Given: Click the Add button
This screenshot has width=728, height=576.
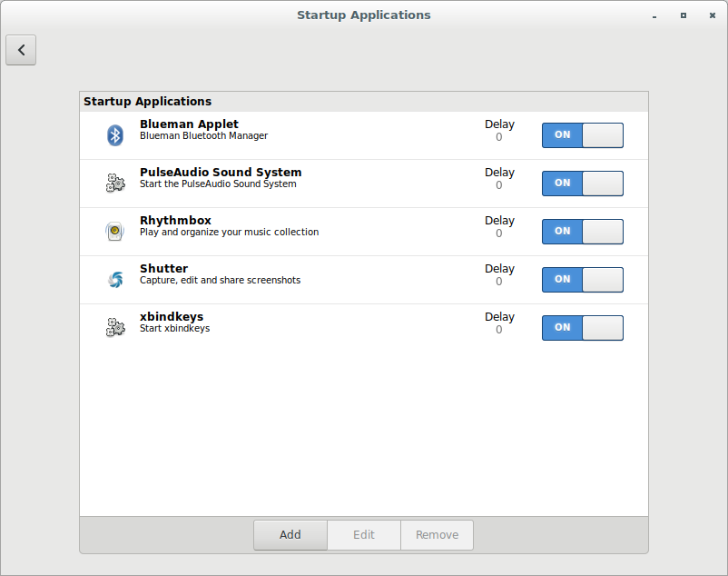Looking at the screenshot, I should (x=290, y=535).
